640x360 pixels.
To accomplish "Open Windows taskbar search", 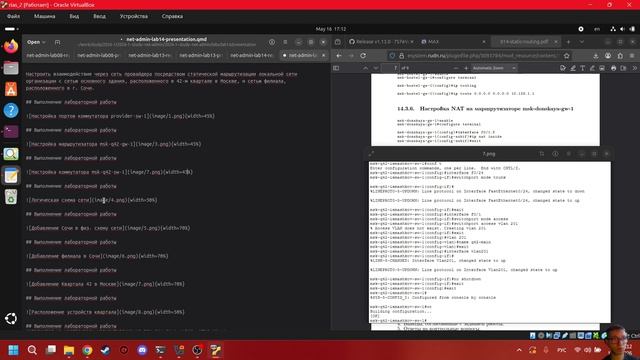I will point(32,350).
